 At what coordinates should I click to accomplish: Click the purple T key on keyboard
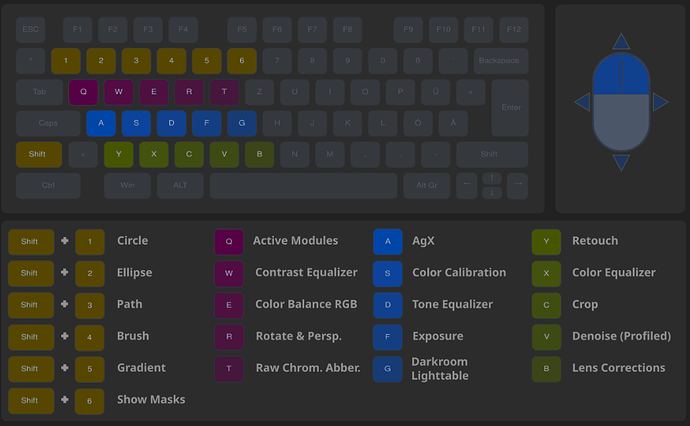[x=224, y=93]
